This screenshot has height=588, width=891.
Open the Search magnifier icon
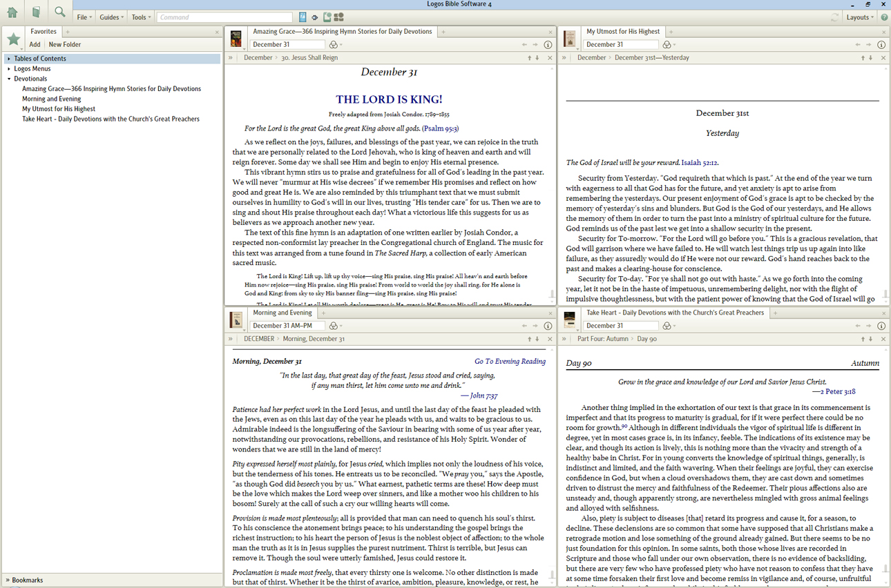click(59, 13)
